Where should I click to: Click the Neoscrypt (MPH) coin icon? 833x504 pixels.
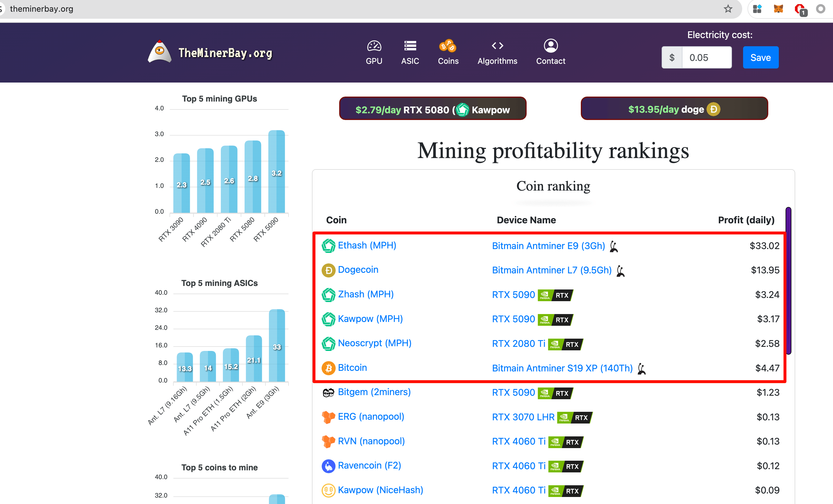click(x=328, y=344)
